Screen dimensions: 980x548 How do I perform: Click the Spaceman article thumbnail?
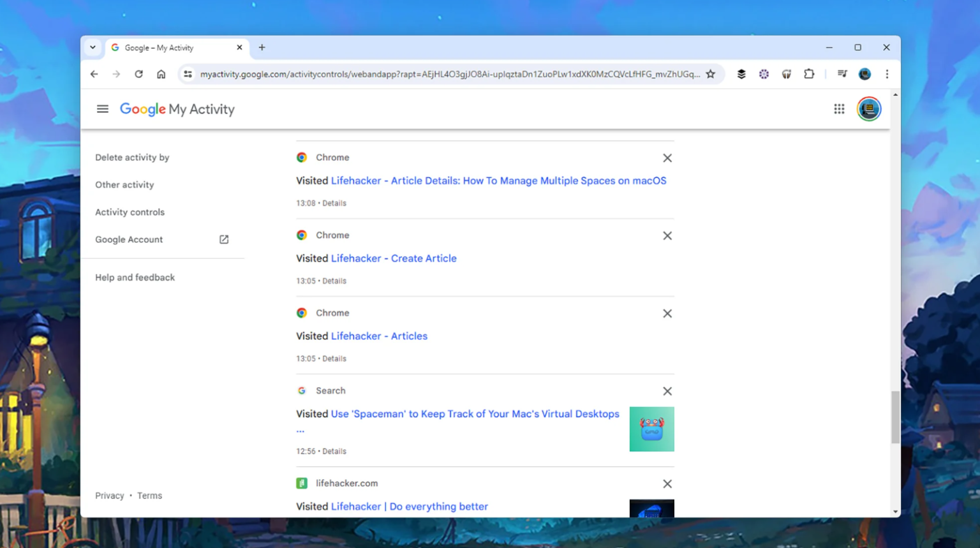click(x=651, y=429)
